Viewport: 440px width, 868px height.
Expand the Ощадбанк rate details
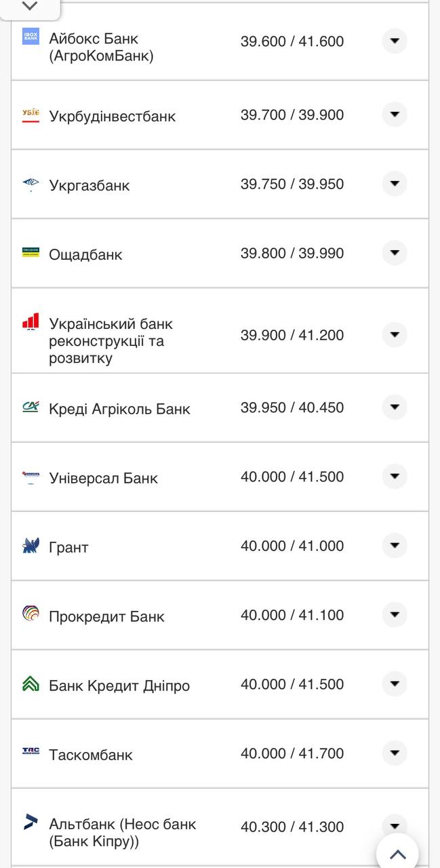click(394, 253)
